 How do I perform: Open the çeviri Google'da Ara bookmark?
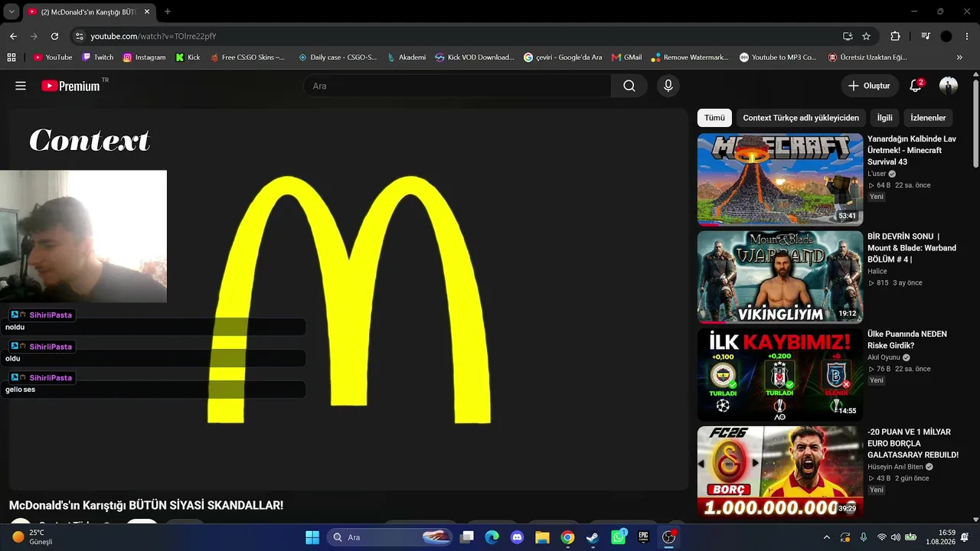pyautogui.click(x=563, y=57)
